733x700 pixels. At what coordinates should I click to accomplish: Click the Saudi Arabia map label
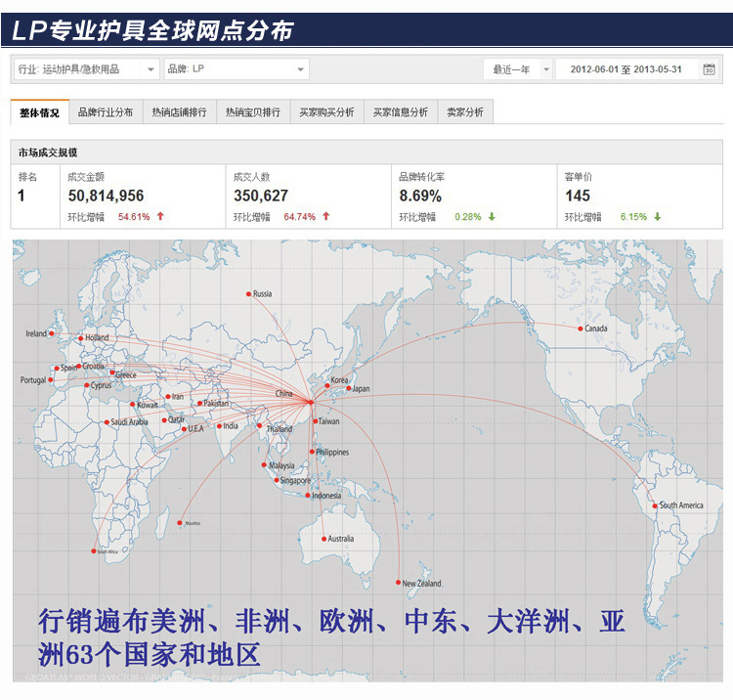tap(129, 422)
